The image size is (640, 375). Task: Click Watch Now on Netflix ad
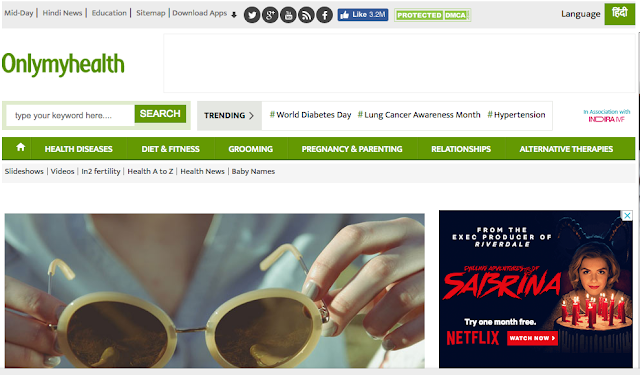[x=532, y=338]
